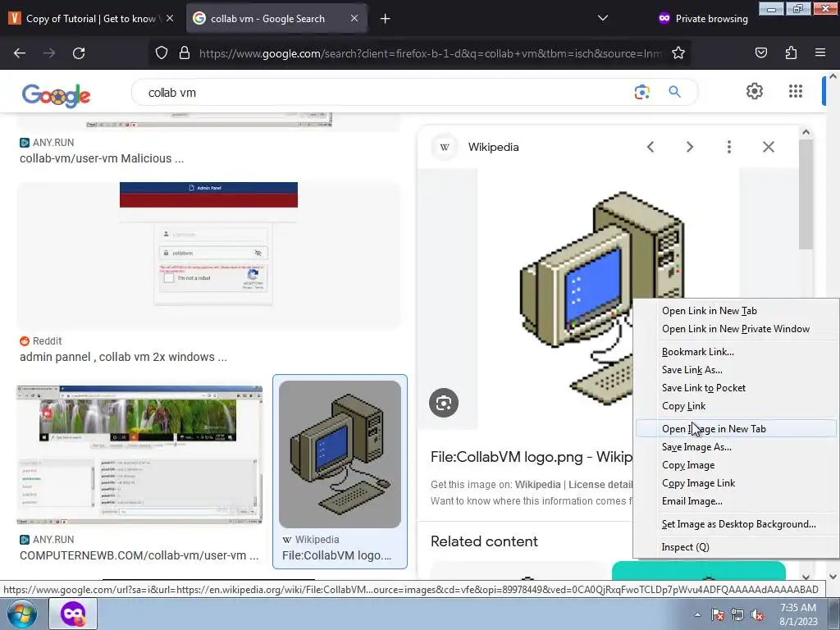This screenshot has width=840, height=630.
Task: Click the site padlock security icon
Action: pos(185,53)
